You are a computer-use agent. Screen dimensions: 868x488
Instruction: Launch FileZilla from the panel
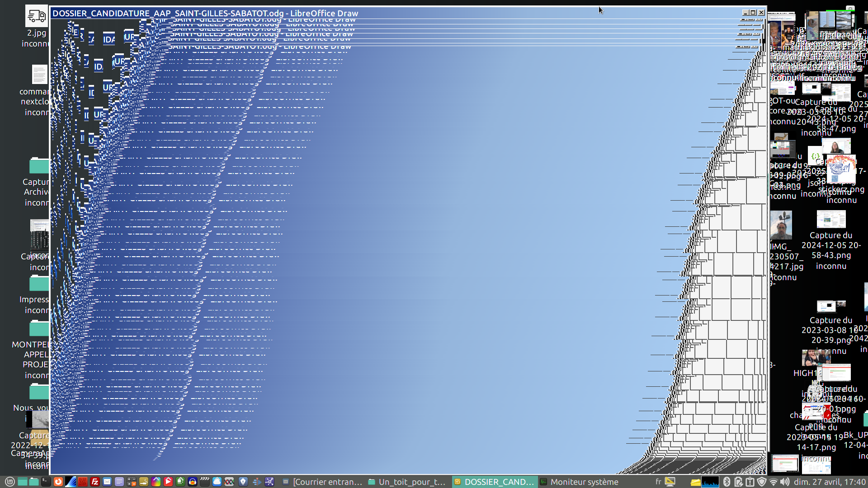pyautogui.click(x=95, y=482)
